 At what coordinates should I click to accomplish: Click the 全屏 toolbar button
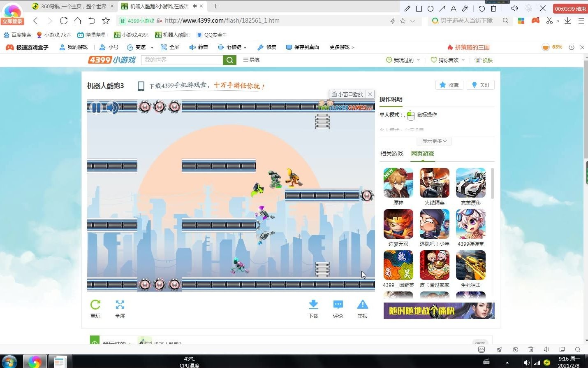170,47
